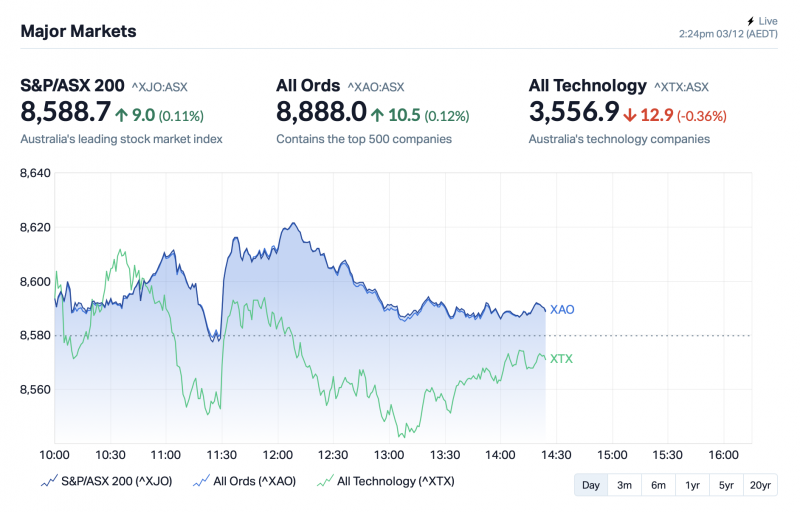Click the green up arrow beside 10.5
This screenshot has width=800, height=512.
tap(377, 115)
